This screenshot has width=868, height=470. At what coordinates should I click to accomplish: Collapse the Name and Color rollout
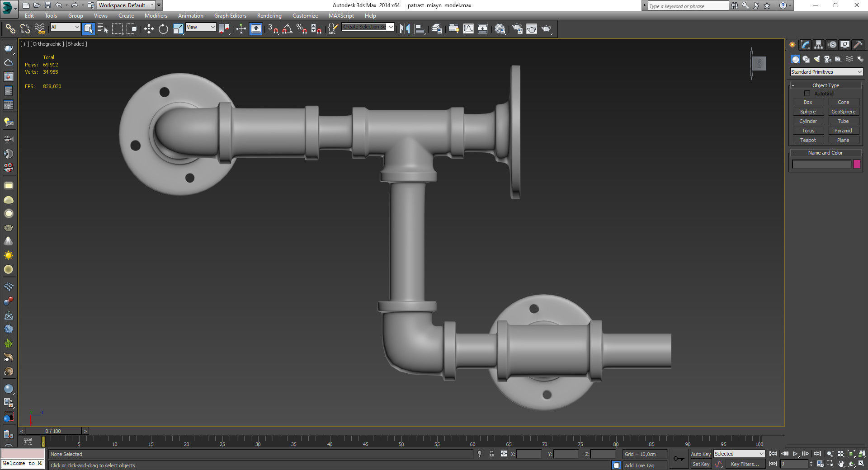point(826,153)
